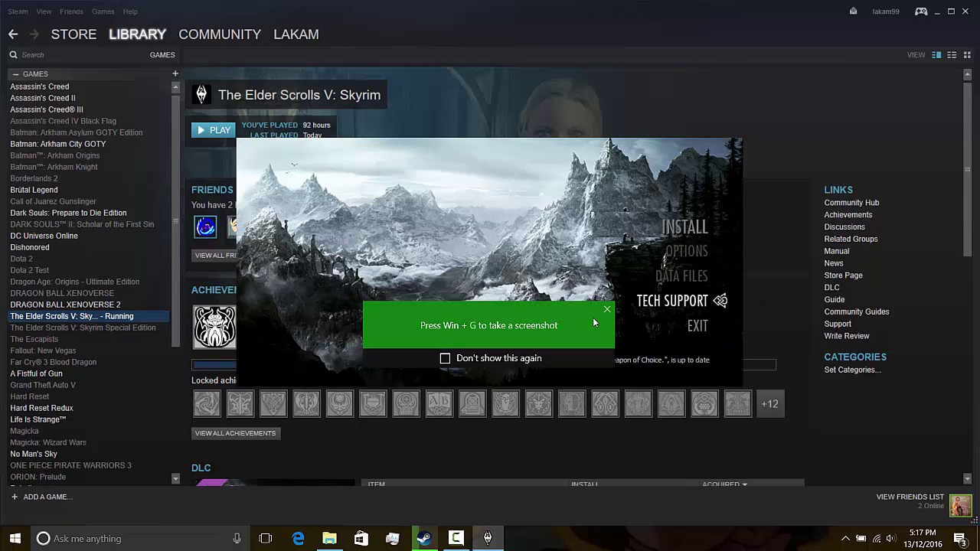Launch Big Picture mode gamepad icon
The width and height of the screenshot is (980, 551).
tap(921, 11)
